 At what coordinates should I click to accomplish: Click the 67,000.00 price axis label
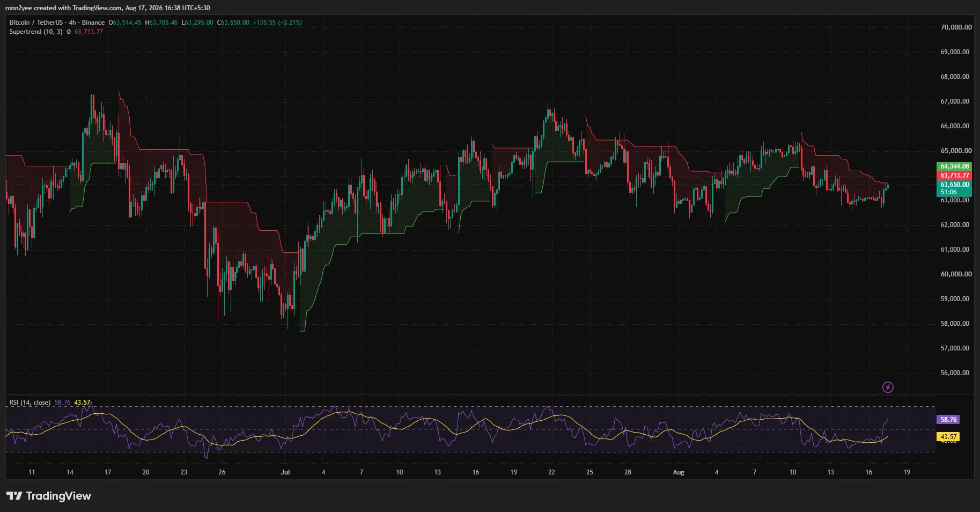coord(955,101)
